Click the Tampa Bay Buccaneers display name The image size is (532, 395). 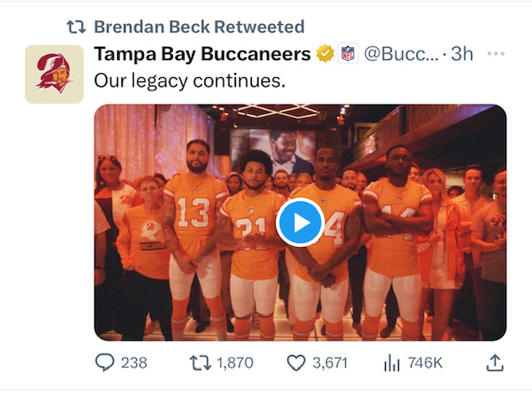pos(202,54)
